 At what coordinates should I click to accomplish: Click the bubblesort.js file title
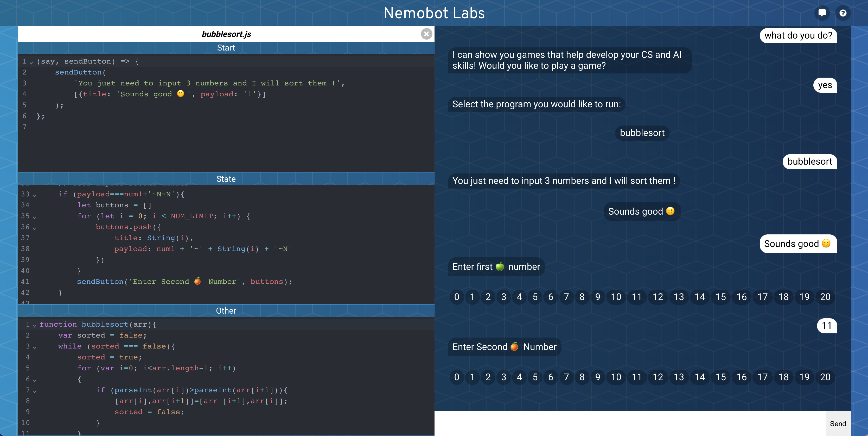click(226, 34)
